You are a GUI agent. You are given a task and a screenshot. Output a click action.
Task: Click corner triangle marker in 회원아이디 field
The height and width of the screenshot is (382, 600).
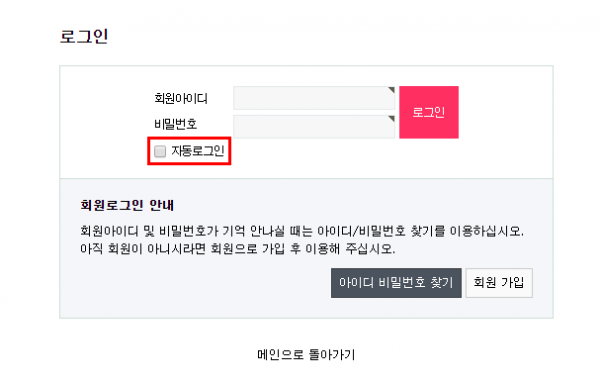tap(391, 90)
